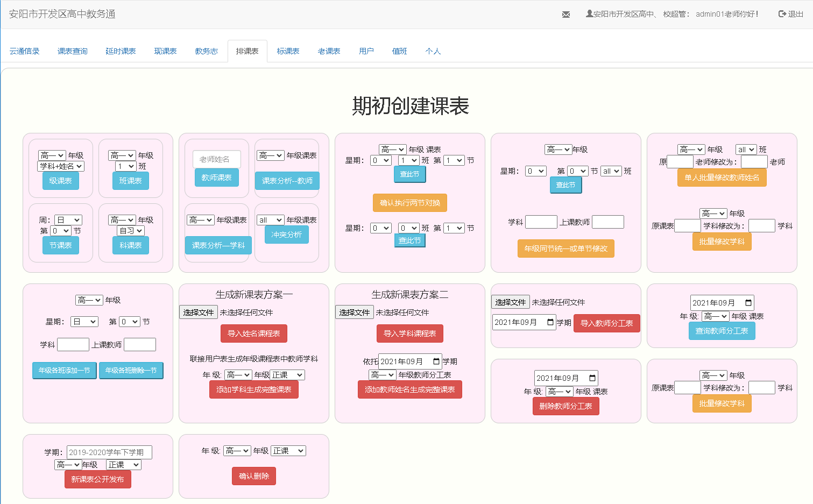Open 周 day dropdown above 节课表
Screen dimensions: 813x504
coord(68,220)
